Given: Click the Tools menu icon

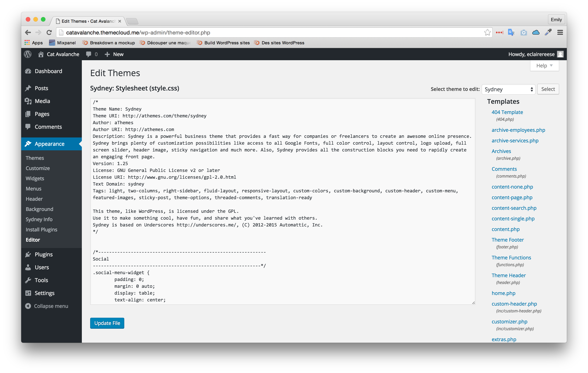Looking at the screenshot, I should point(28,280).
